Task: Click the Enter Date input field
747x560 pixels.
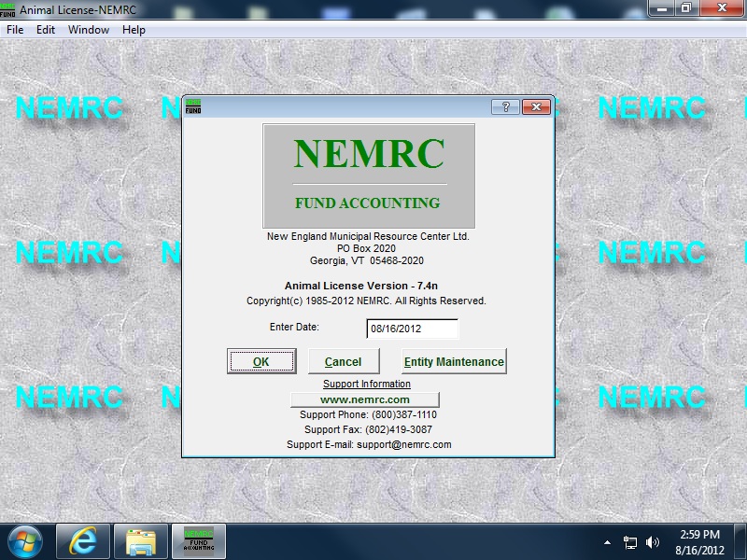Action: (412, 329)
